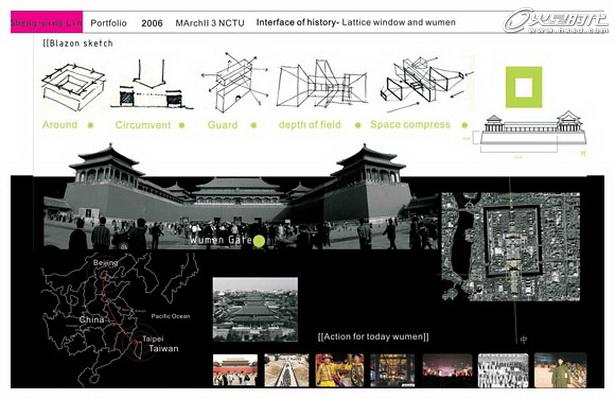Open black-and-white crowd thumbnail
This screenshot has width=615, height=399.
[503, 370]
